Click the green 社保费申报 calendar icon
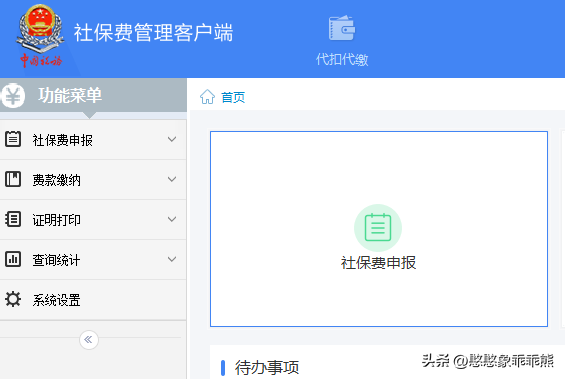Image resolution: width=565 pixels, height=379 pixels. pyautogui.click(x=378, y=228)
